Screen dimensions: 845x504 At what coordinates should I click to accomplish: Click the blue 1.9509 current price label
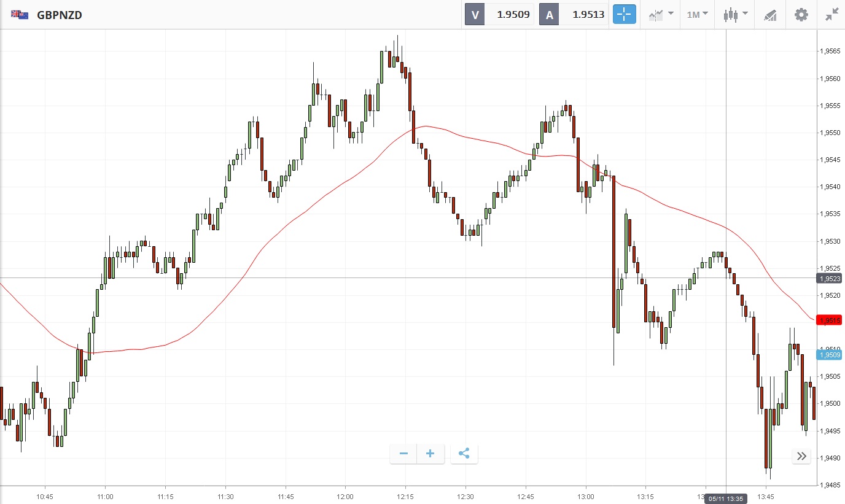[x=830, y=354]
